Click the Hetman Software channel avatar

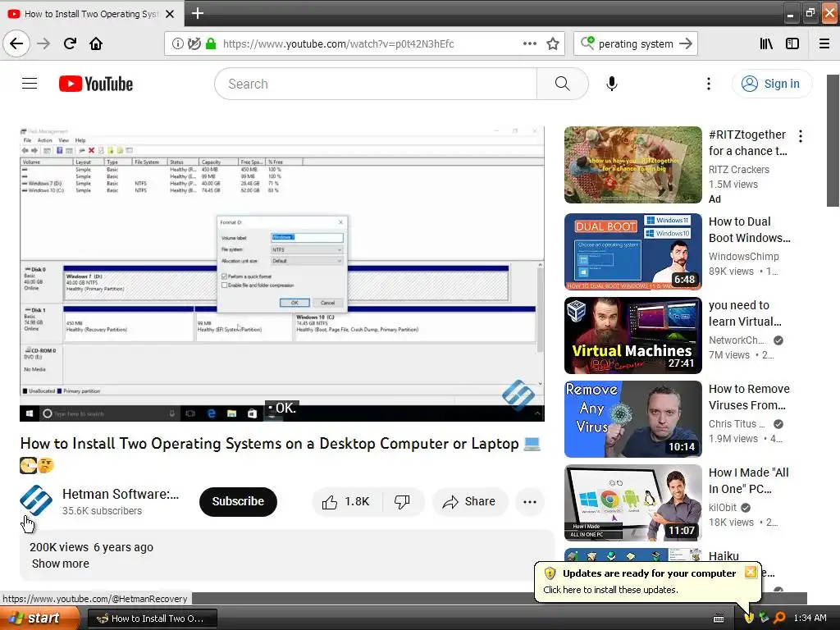click(x=36, y=500)
